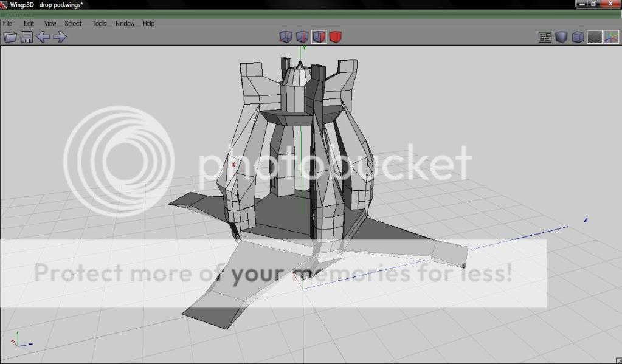Open the preferences panel icon in toolbar
The image size is (622, 364).
(x=545, y=37)
